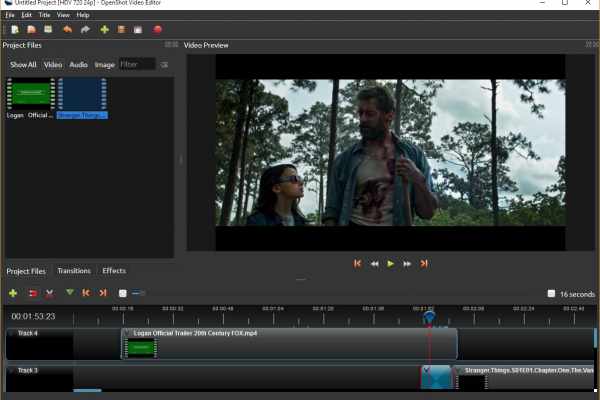Viewport: 600px width, 400px height.
Task: Click the Track 4 label
Action: (x=28, y=333)
